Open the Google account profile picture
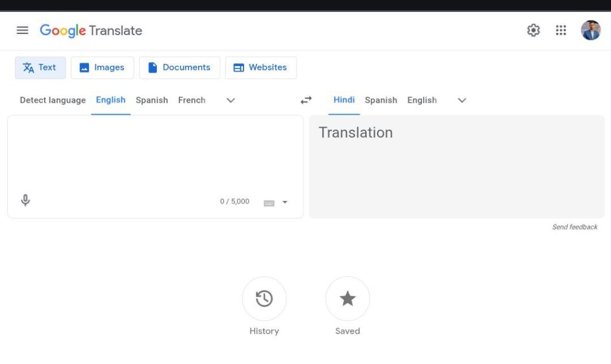The image size is (611, 364). pos(591,30)
